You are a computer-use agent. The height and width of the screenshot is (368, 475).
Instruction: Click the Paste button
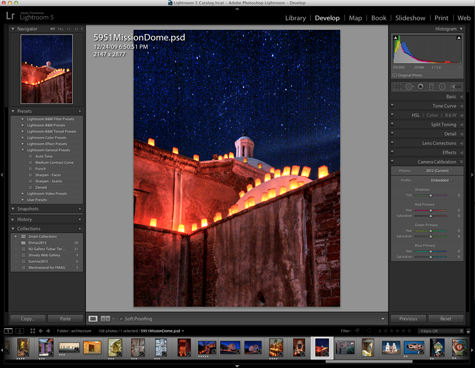click(x=65, y=319)
